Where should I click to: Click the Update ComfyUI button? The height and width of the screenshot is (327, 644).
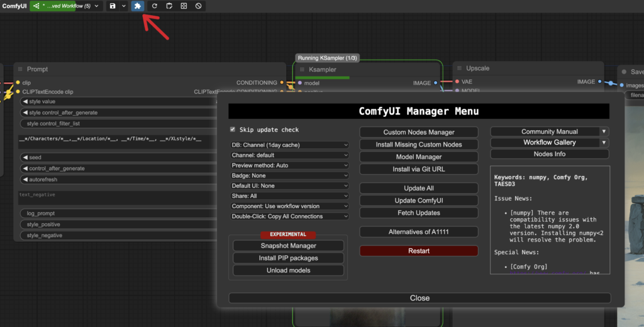[419, 201]
